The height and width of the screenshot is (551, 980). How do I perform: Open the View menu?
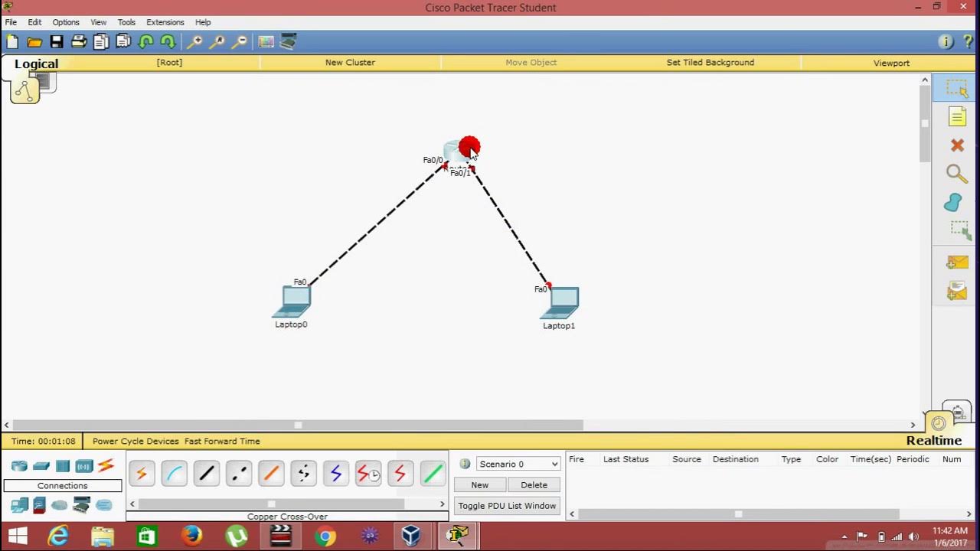(99, 22)
